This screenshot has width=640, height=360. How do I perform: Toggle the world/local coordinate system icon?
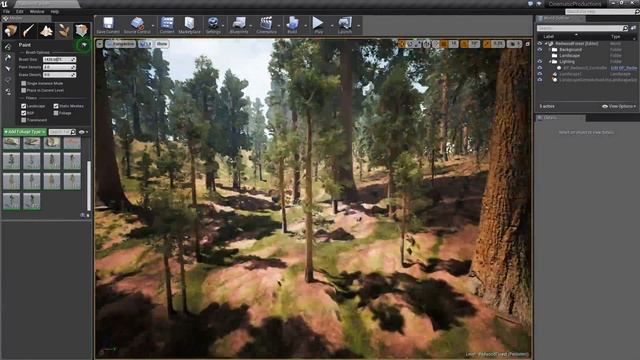pyautogui.click(x=427, y=44)
